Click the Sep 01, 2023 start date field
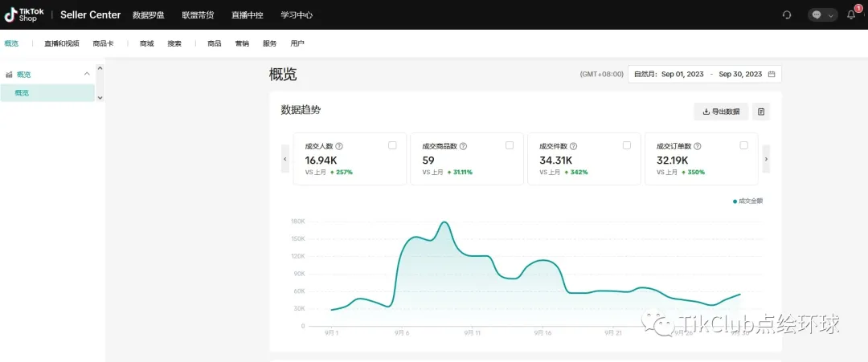The image size is (868, 362). pyautogui.click(x=682, y=75)
